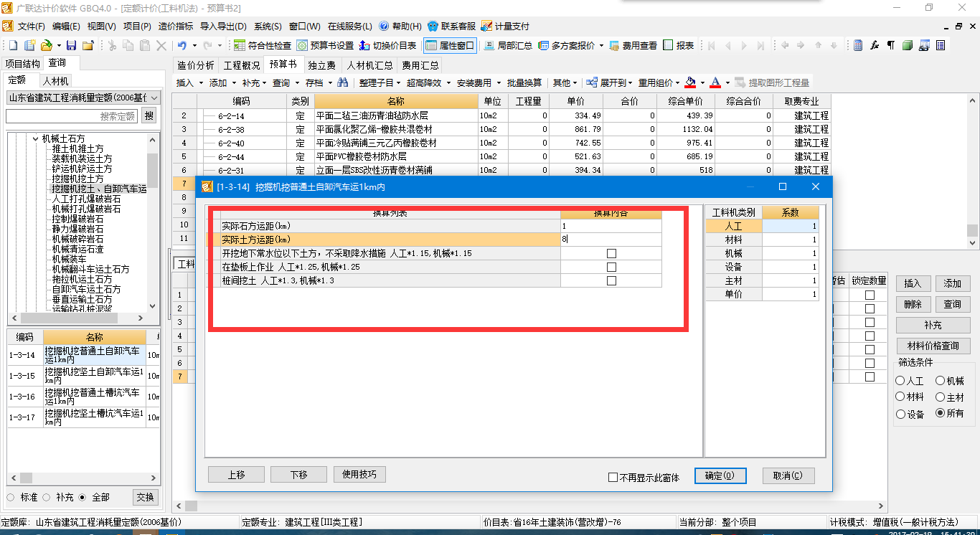This screenshot has width=980, height=535.
Task: Select 所有 filter radio button
Action: [x=941, y=413]
